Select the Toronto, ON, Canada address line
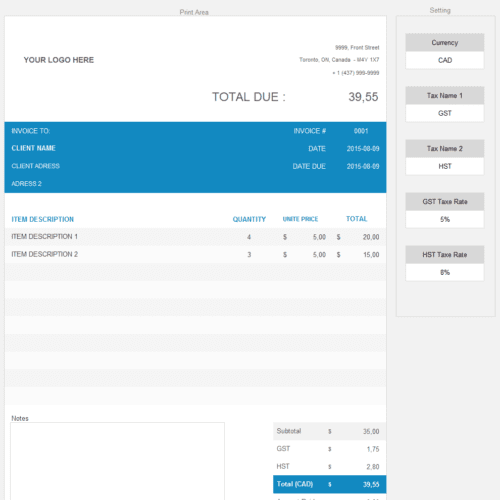The image size is (500, 500). pyautogui.click(x=339, y=60)
